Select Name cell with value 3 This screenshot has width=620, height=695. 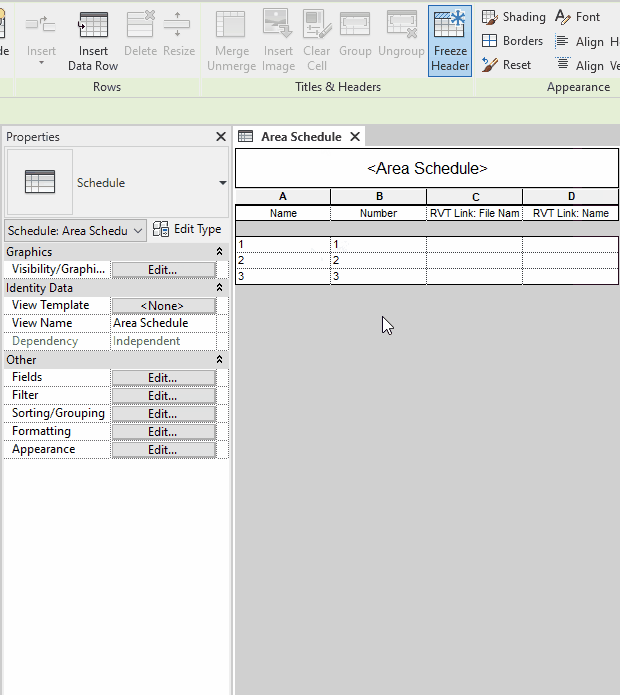click(x=283, y=276)
